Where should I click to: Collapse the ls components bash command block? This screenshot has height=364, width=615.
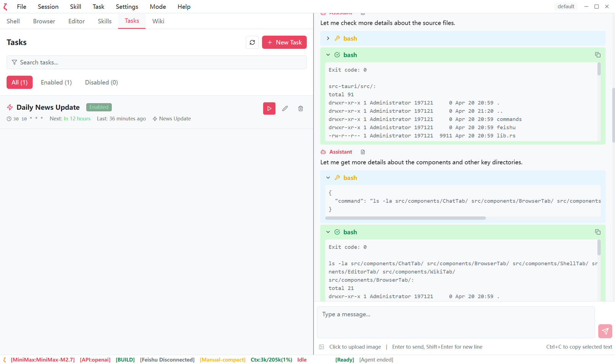tap(328, 177)
